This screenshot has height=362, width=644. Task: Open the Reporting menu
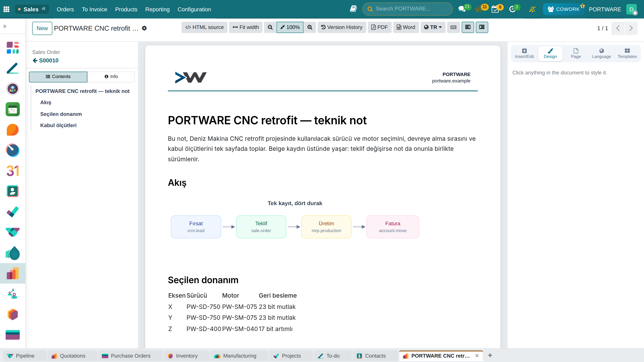pyautogui.click(x=157, y=9)
